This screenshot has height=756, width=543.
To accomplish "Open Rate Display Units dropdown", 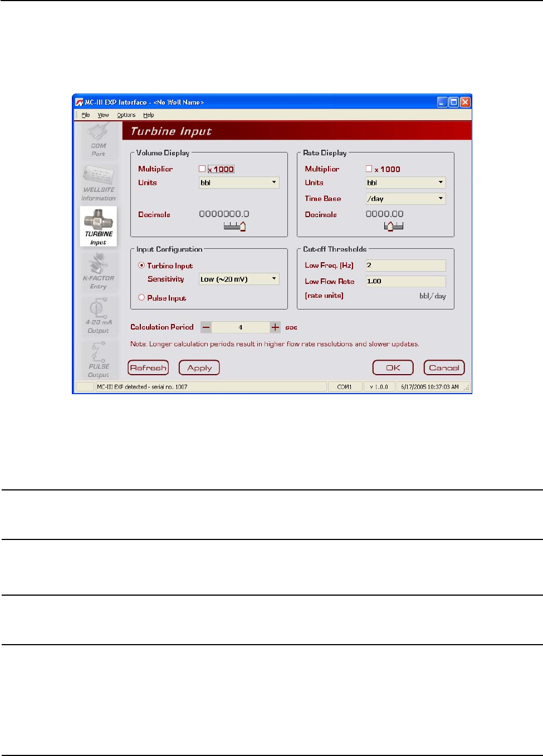I will pyautogui.click(x=405, y=183).
